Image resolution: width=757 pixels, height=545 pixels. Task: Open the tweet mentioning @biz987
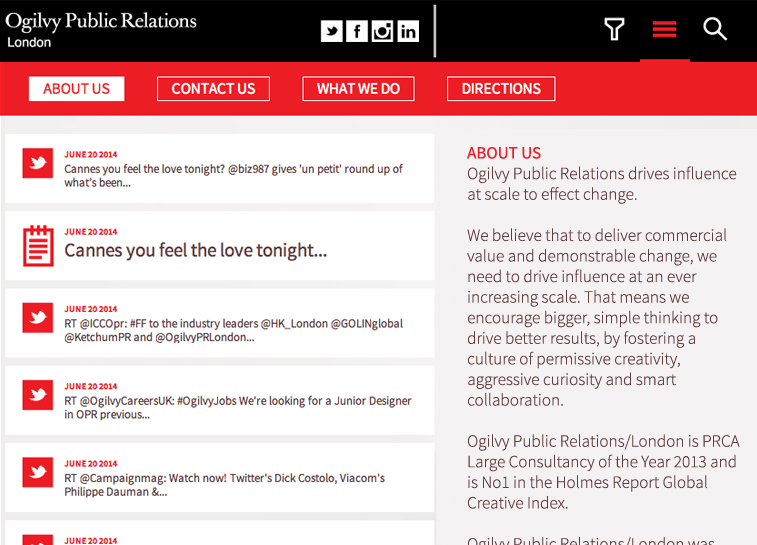coord(220,168)
